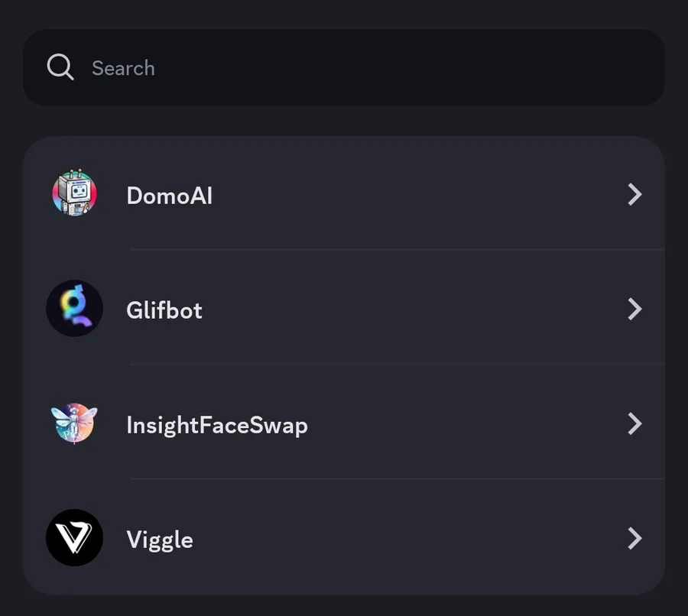This screenshot has height=616, width=688.
Task: Click the Glifbot rainbow logo avatar
Action: click(74, 309)
